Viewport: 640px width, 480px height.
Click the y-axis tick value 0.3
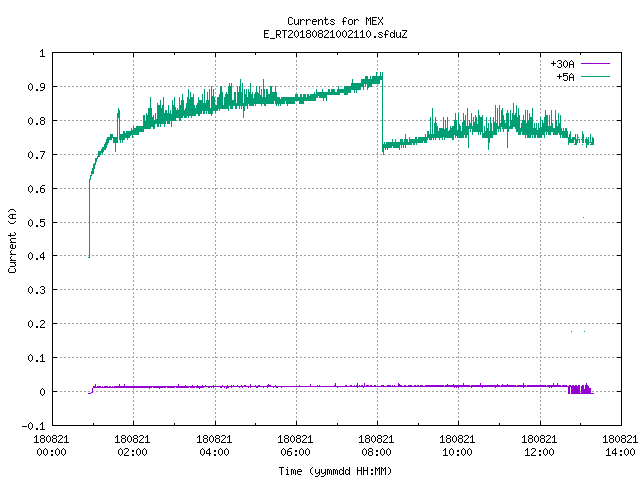36,290
